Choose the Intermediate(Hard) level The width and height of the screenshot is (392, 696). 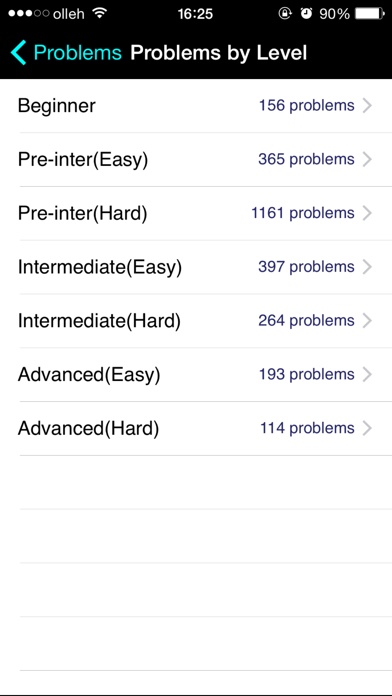click(196, 321)
